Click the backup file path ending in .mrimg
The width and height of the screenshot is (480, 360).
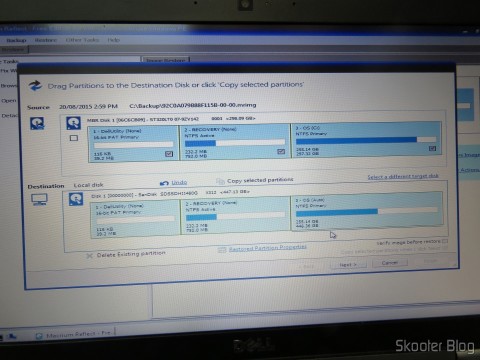[193, 105]
